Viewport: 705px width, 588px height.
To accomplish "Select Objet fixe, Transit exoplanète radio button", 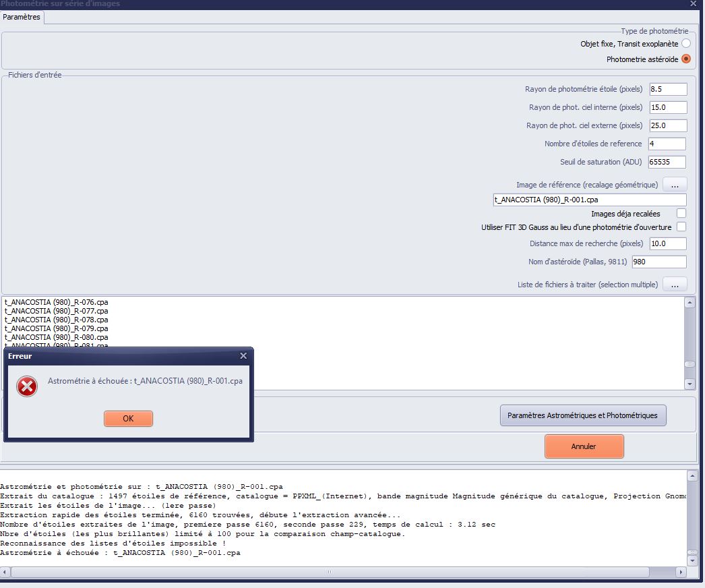I will 686,44.
